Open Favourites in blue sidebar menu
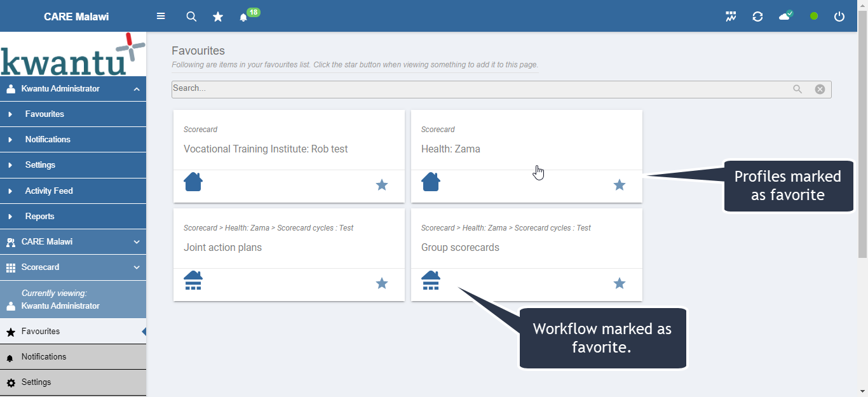The image size is (868, 397). (x=73, y=114)
